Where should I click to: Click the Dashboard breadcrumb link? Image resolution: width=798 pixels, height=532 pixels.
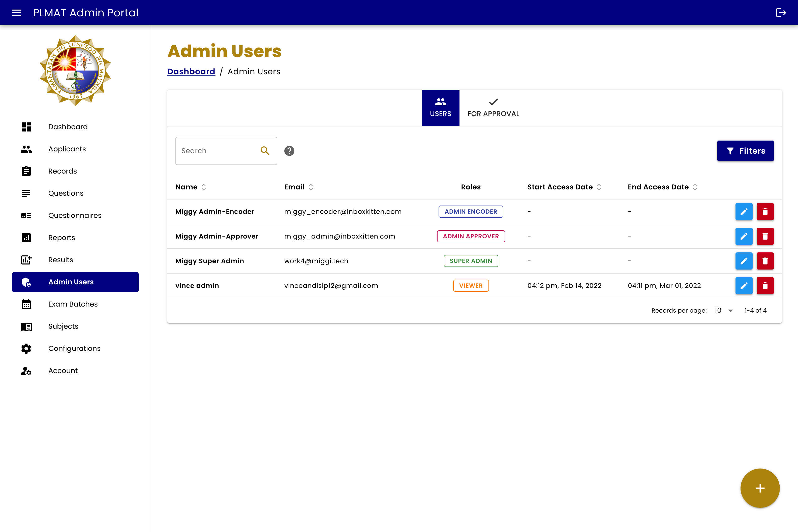click(x=191, y=72)
